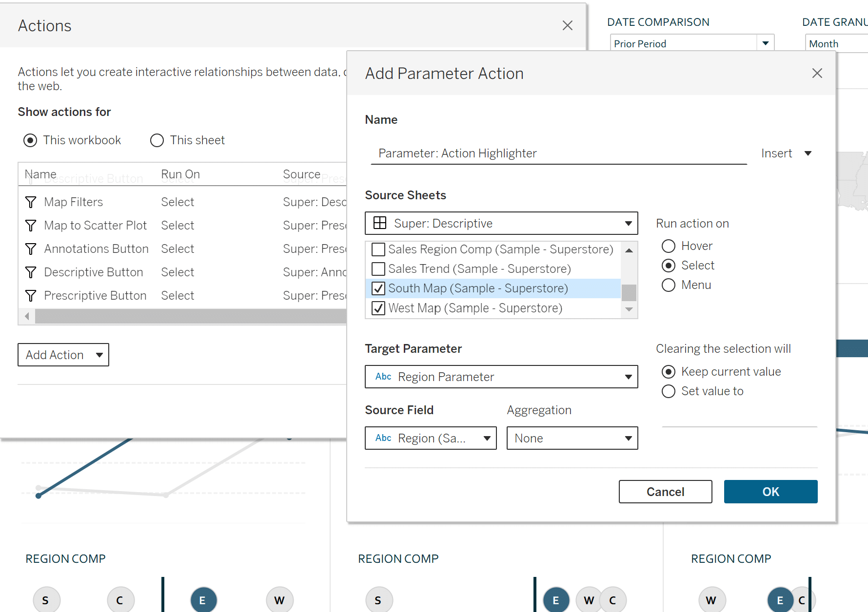Click the C circle in the first REGION COMP chart

click(x=121, y=600)
